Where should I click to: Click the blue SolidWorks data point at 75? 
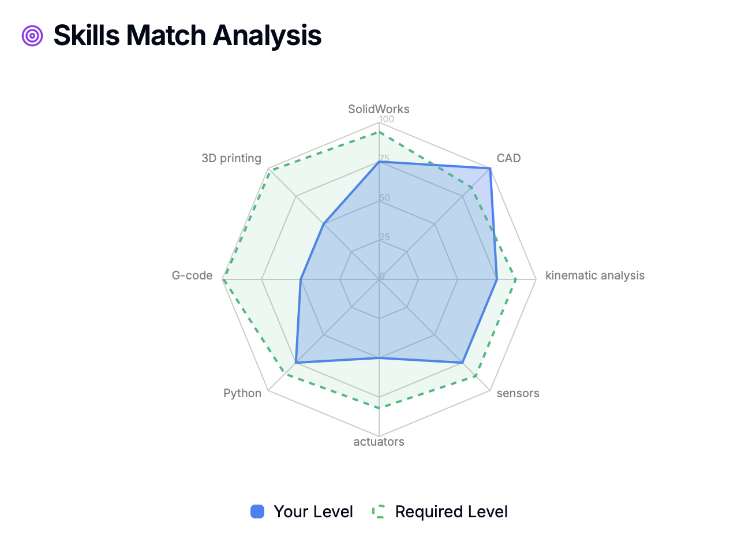click(x=379, y=162)
